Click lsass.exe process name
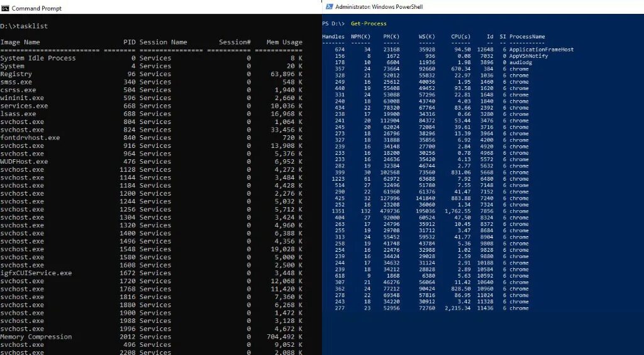Image resolution: width=644 pixels, height=355 pixels. click(18, 113)
